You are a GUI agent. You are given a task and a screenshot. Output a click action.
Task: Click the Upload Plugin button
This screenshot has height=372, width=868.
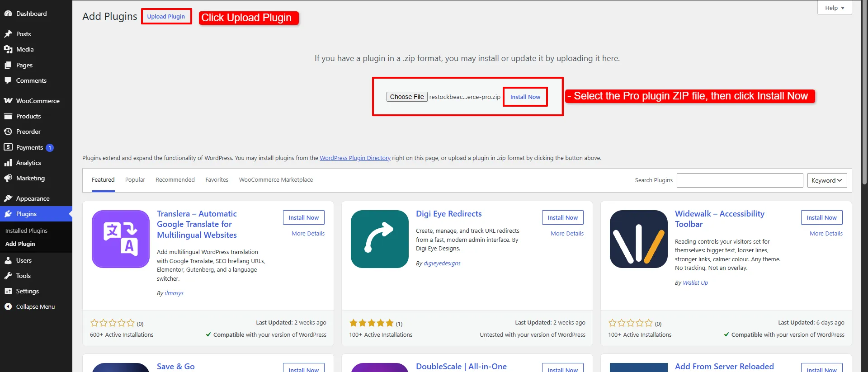[x=166, y=16]
